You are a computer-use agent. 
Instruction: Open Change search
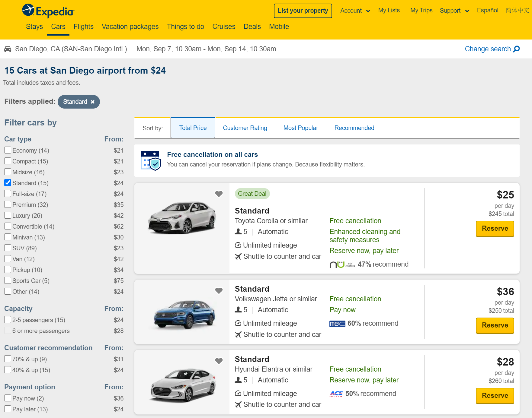[488, 49]
